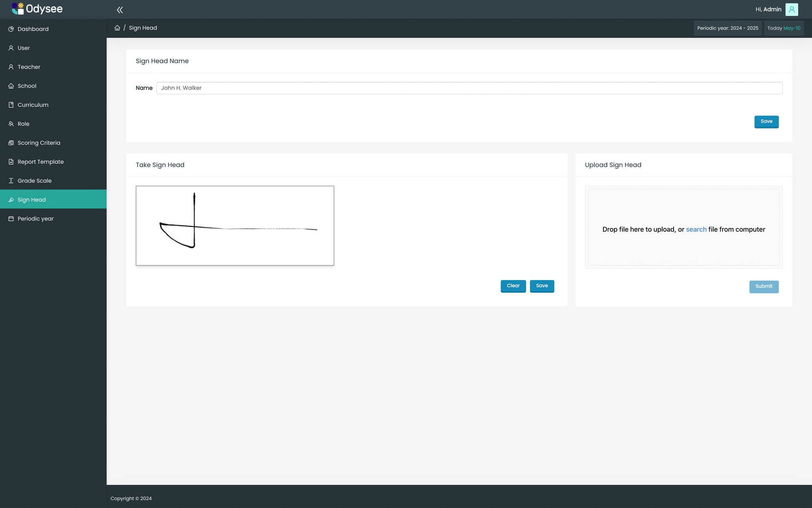This screenshot has width=812, height=508.
Task: Open the Dashboard from the sidebar
Action: click(11, 29)
